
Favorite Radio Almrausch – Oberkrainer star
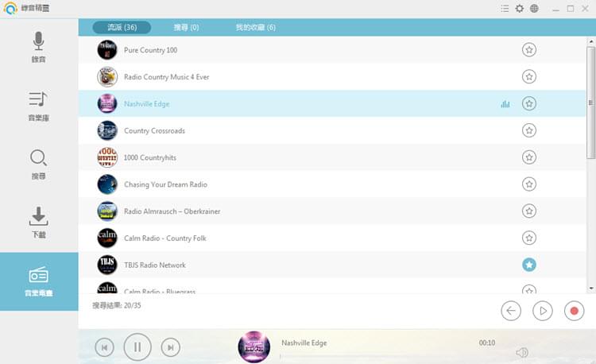click(x=528, y=211)
